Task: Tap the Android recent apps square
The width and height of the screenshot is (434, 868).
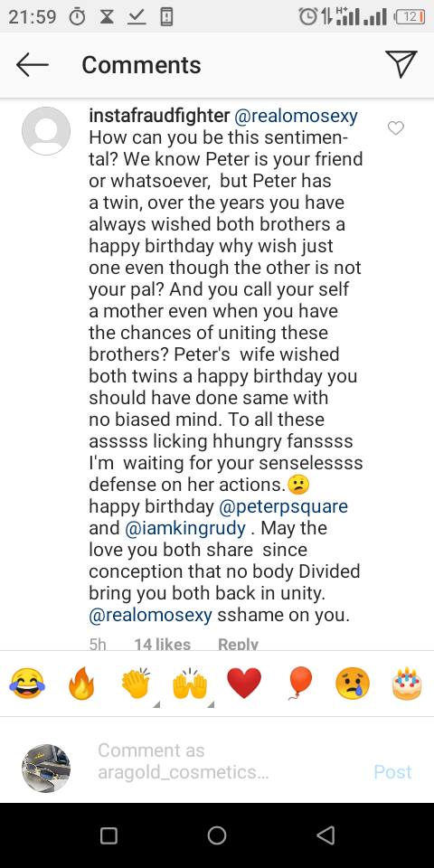Action: (108, 835)
